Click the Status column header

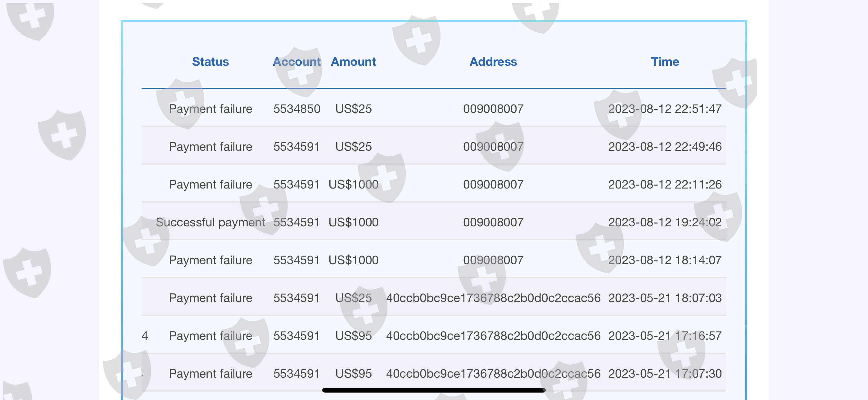(210, 62)
